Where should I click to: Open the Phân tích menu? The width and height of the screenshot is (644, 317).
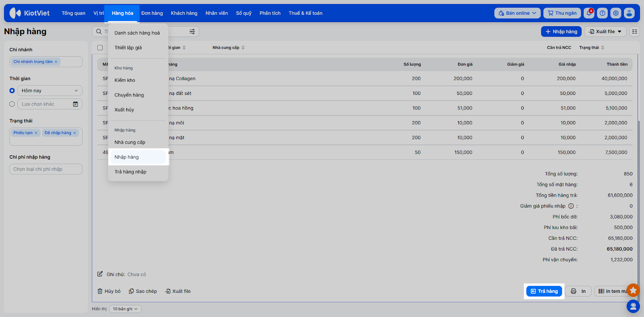[270, 13]
